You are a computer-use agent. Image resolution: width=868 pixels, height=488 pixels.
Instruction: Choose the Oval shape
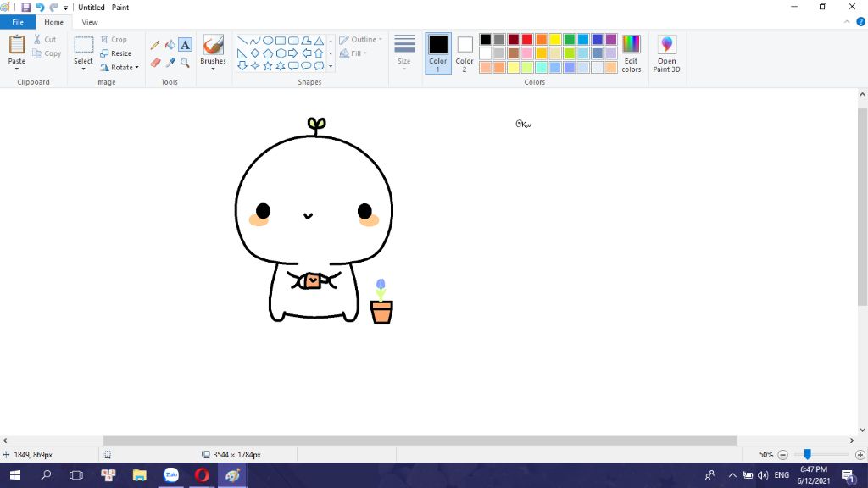[x=267, y=41]
